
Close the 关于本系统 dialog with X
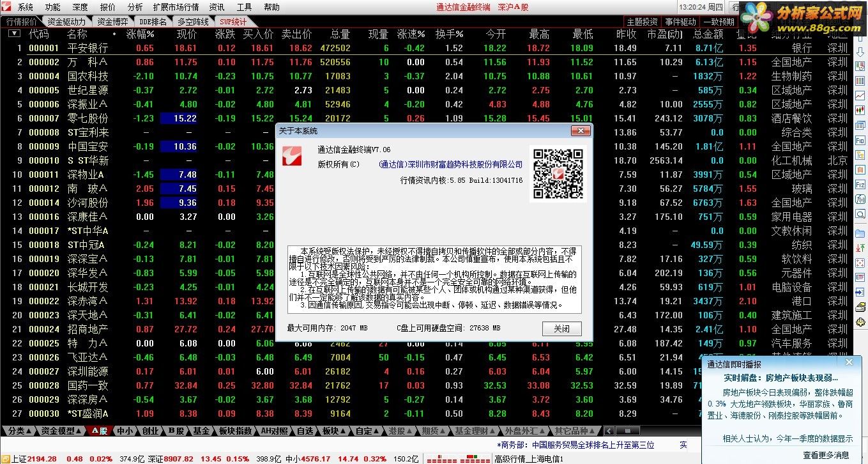click(580, 130)
